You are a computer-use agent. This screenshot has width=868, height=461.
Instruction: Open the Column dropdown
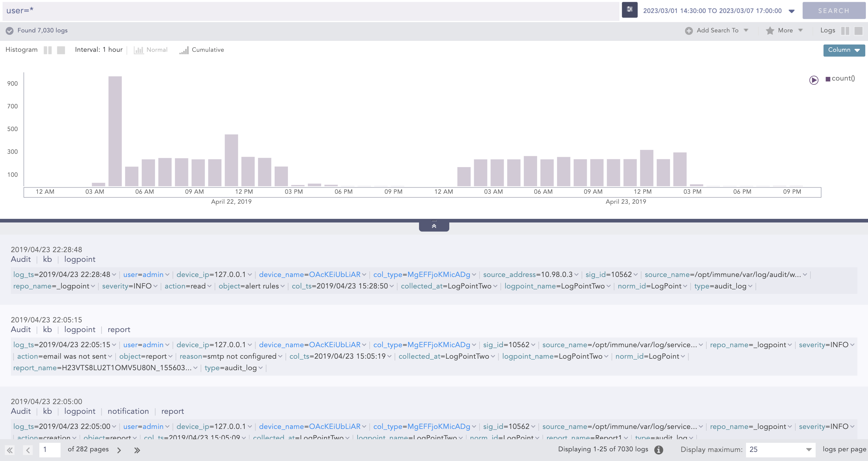click(x=844, y=50)
